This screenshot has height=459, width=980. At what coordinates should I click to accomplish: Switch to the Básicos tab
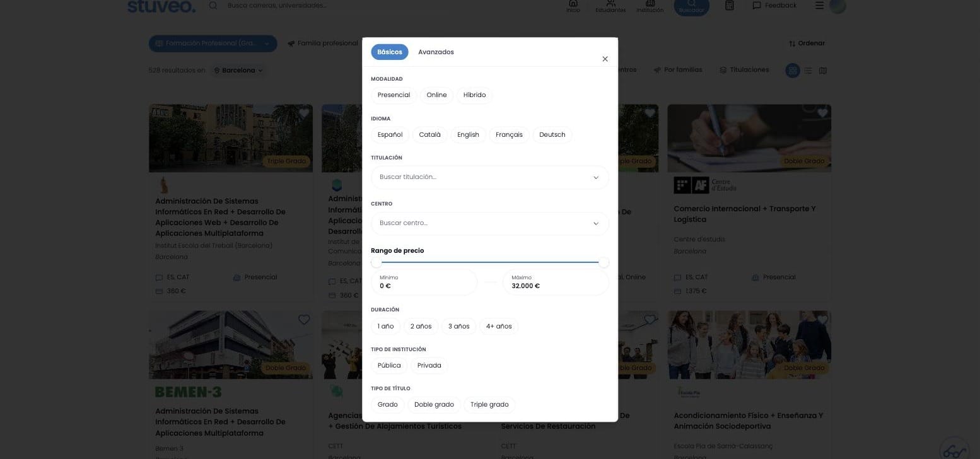pyautogui.click(x=389, y=52)
